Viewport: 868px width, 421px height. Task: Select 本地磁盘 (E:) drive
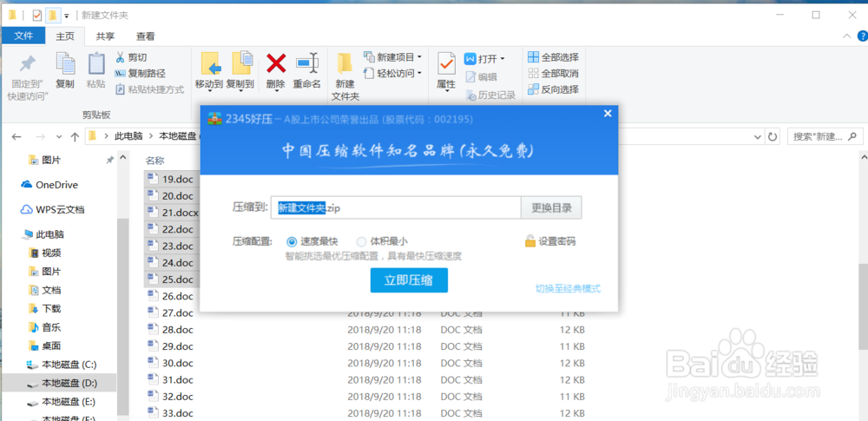coord(62,402)
